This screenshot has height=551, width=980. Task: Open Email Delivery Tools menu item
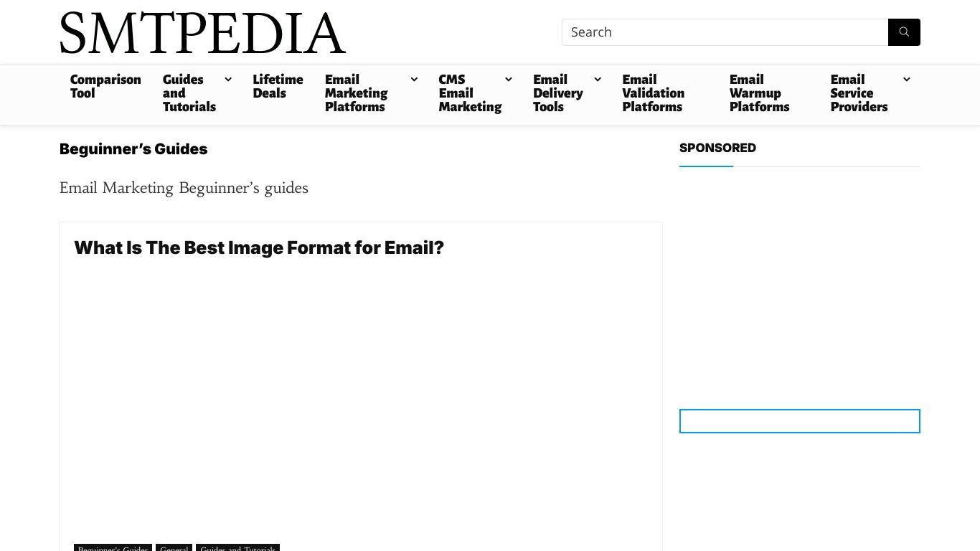pos(558,93)
